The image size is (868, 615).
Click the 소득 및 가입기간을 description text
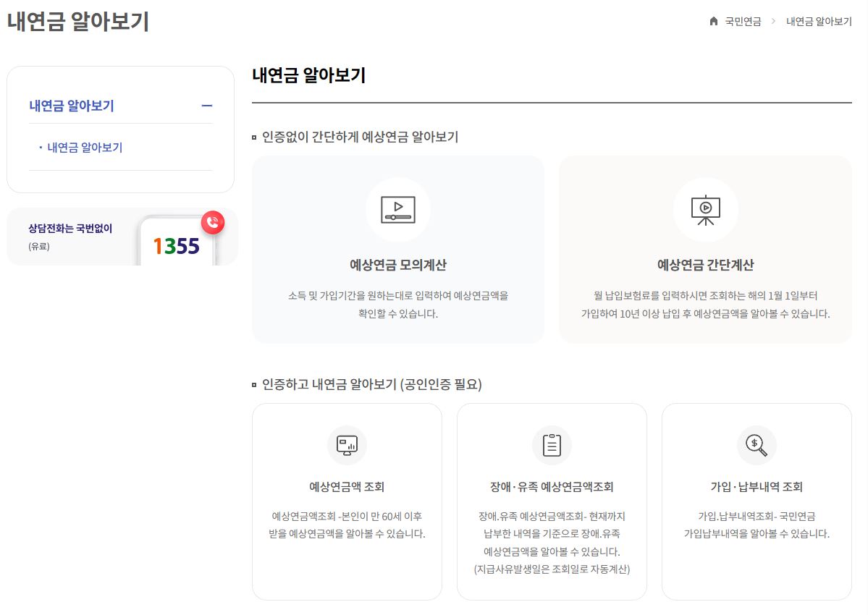click(x=398, y=305)
